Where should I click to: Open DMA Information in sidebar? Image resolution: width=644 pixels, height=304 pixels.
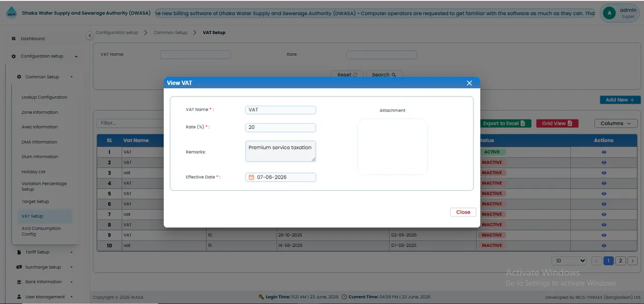tap(39, 142)
